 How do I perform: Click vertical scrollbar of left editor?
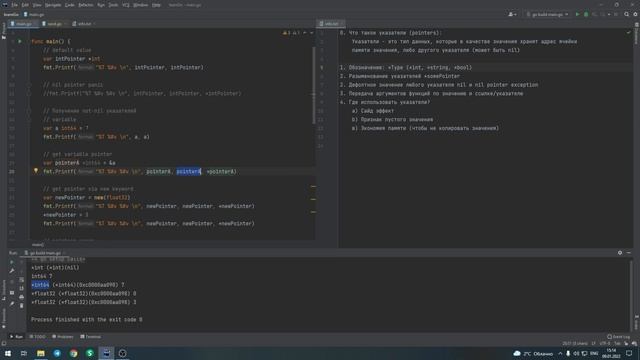coord(313,85)
